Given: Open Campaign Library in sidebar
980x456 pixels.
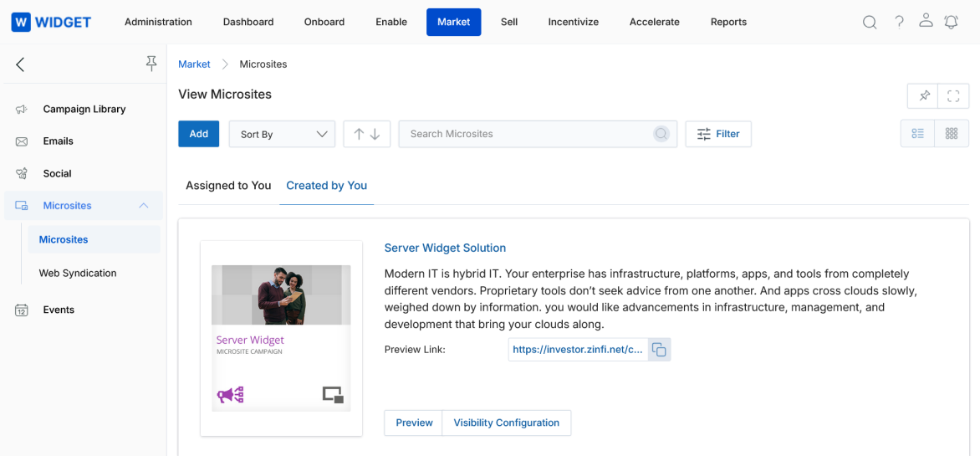Looking at the screenshot, I should click(x=83, y=110).
